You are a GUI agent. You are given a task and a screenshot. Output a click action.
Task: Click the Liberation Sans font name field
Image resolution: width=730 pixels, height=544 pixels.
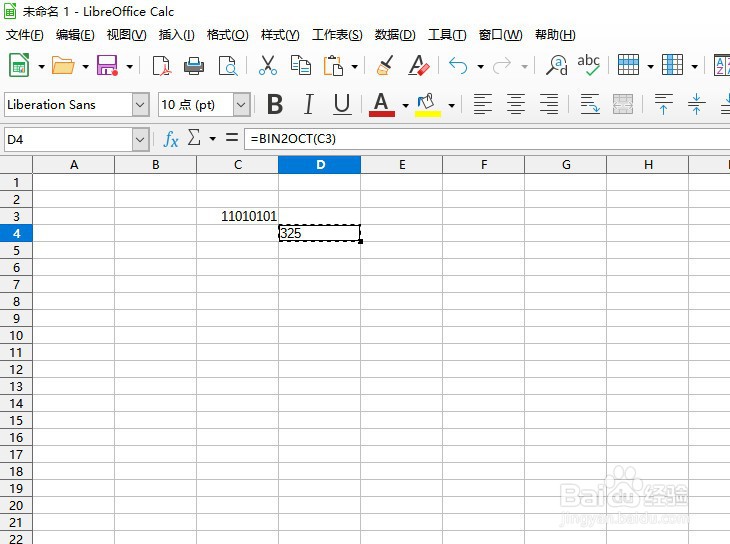[68, 104]
